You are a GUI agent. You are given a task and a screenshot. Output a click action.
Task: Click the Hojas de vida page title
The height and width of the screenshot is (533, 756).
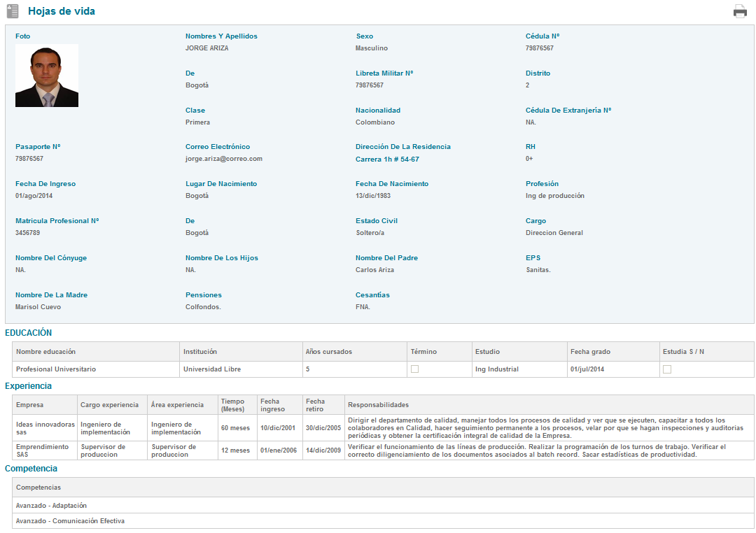(62, 11)
